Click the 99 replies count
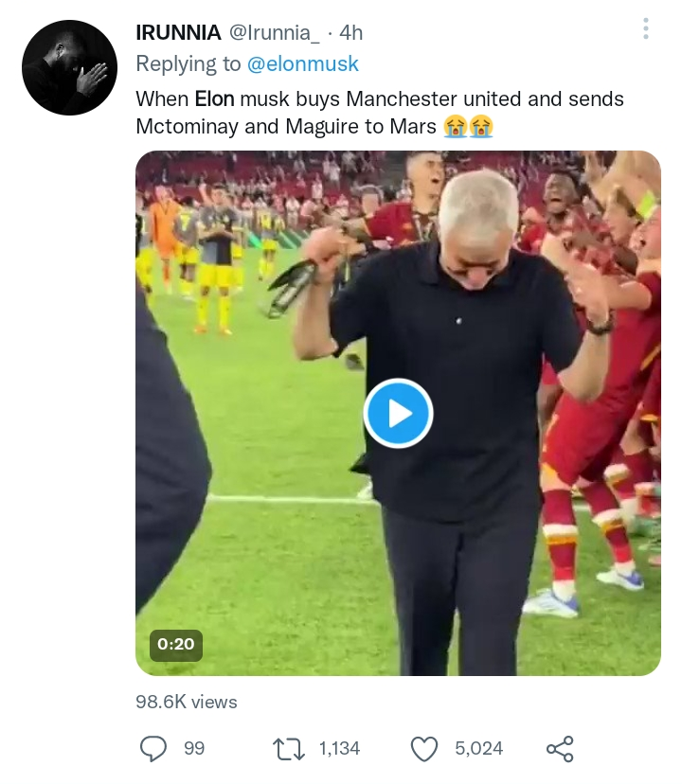Viewport: 682px width, 784px height. click(193, 749)
